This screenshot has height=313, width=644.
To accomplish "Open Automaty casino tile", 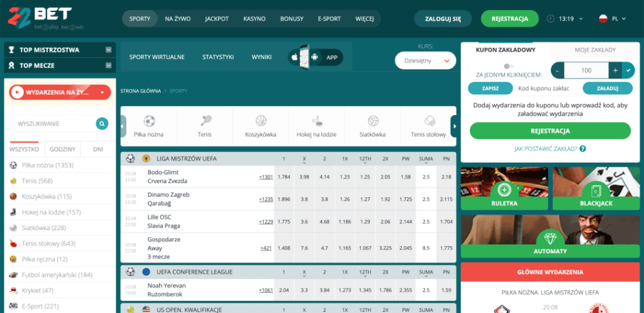I will pos(550,236).
